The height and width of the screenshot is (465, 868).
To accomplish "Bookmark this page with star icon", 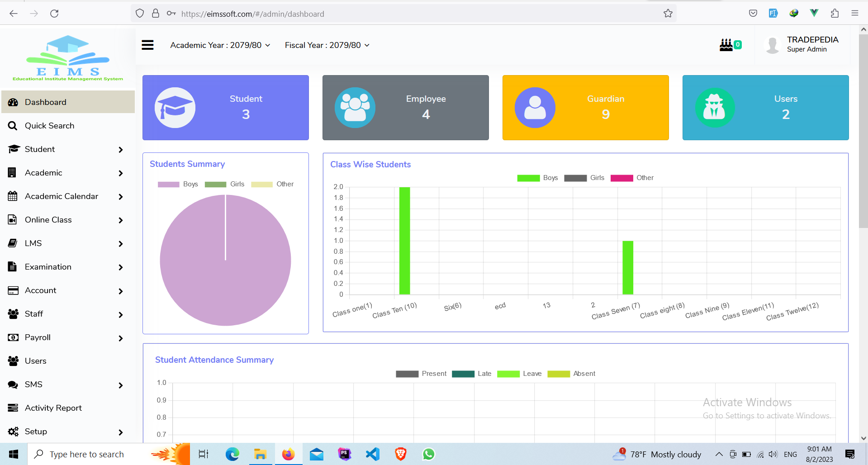I will 668,14.
